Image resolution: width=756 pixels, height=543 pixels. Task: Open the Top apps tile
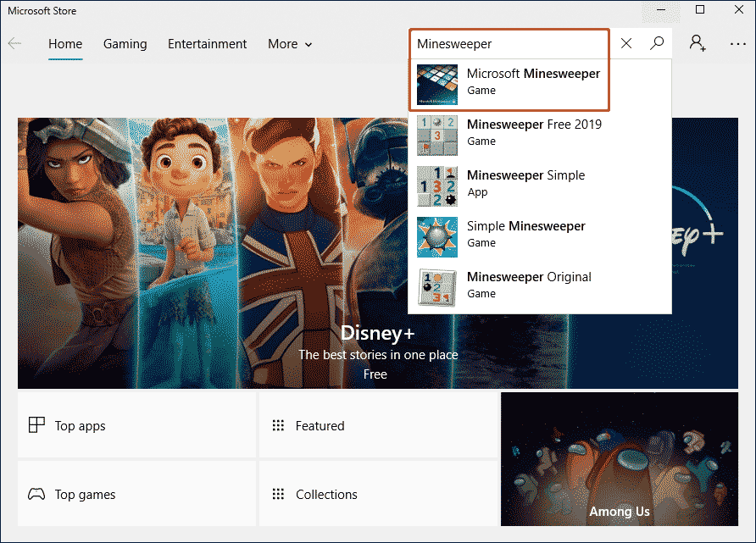[x=137, y=425]
